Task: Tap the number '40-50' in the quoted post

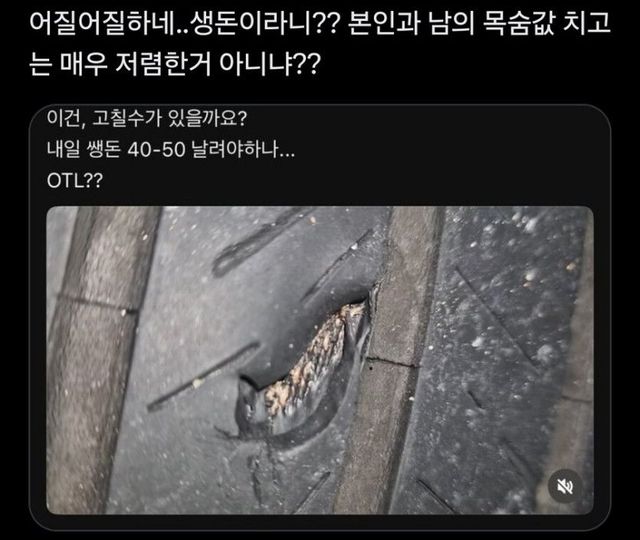Action: click(156, 150)
